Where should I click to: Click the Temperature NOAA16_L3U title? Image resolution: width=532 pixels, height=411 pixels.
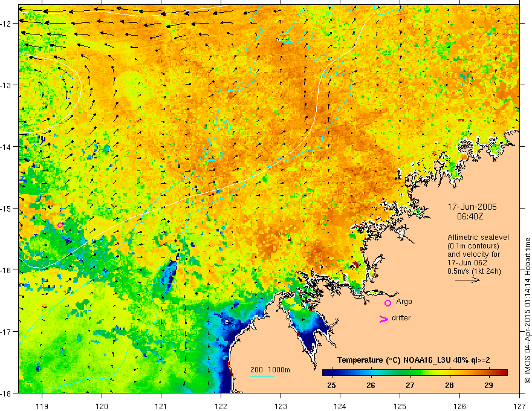(x=414, y=360)
